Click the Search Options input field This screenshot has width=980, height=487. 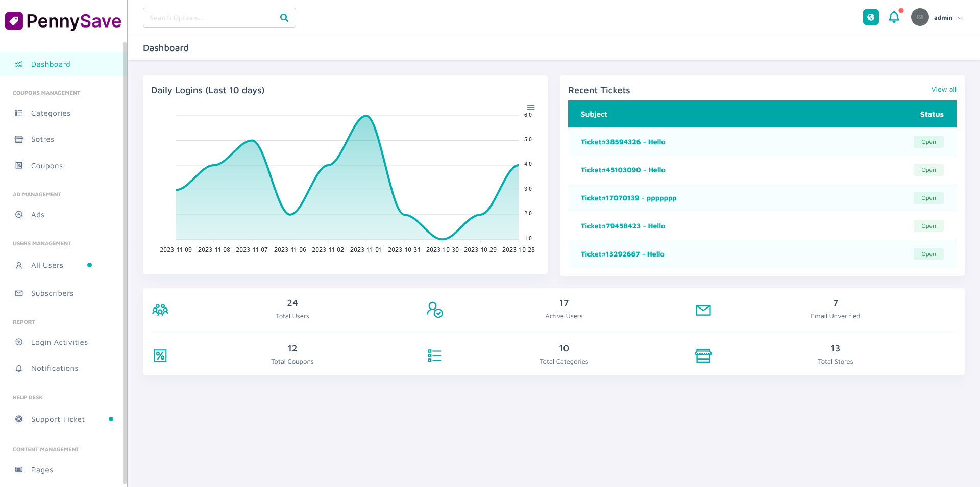[209, 18]
